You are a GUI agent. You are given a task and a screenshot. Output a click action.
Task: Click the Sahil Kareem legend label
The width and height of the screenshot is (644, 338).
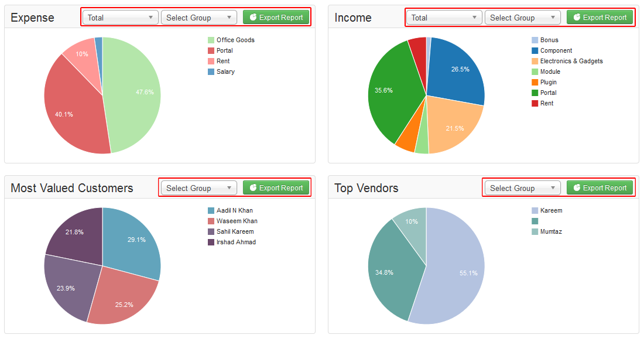pyautogui.click(x=235, y=231)
